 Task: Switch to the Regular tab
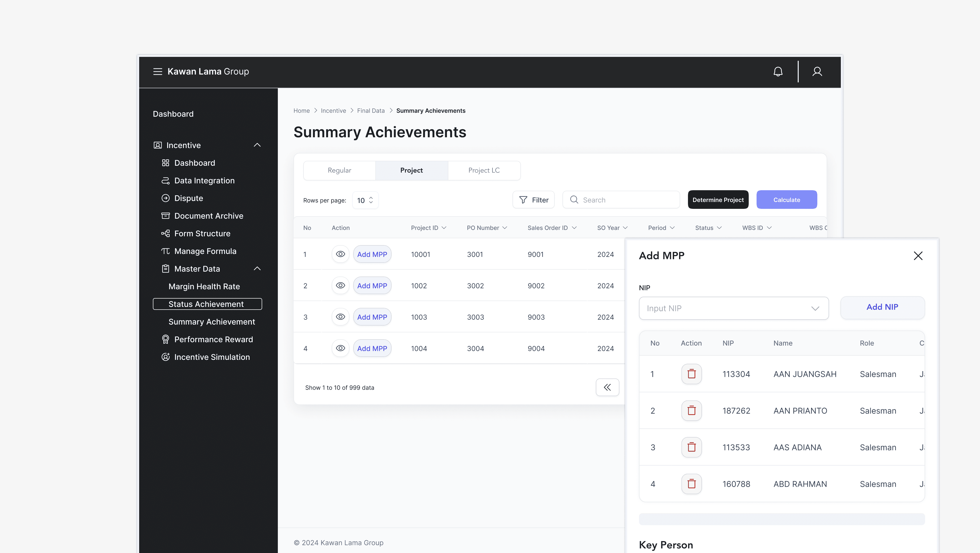tap(339, 170)
